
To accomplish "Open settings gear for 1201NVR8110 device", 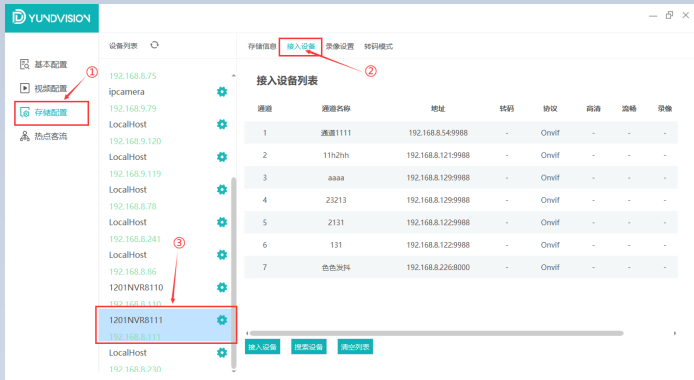I will click(222, 288).
